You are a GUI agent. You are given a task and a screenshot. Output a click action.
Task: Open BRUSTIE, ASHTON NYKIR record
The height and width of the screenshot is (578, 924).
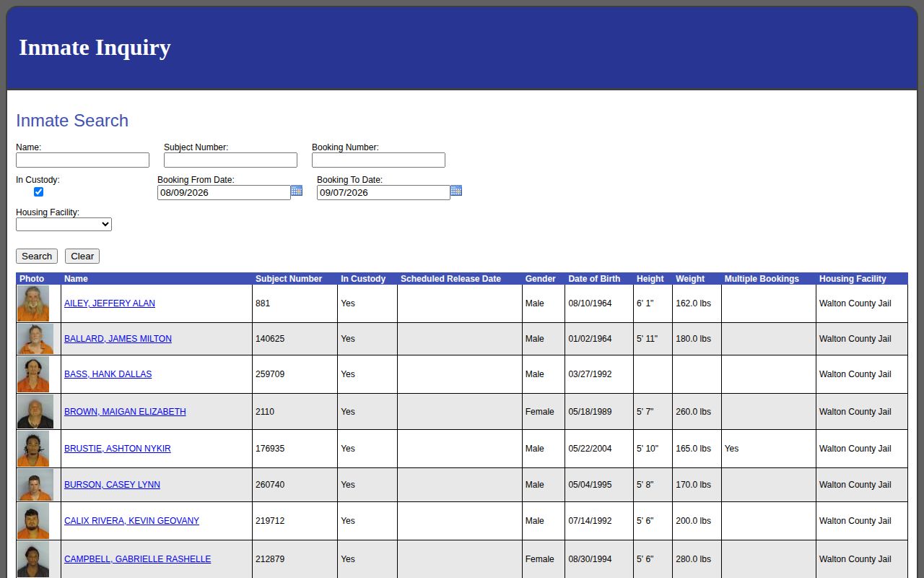click(x=118, y=449)
